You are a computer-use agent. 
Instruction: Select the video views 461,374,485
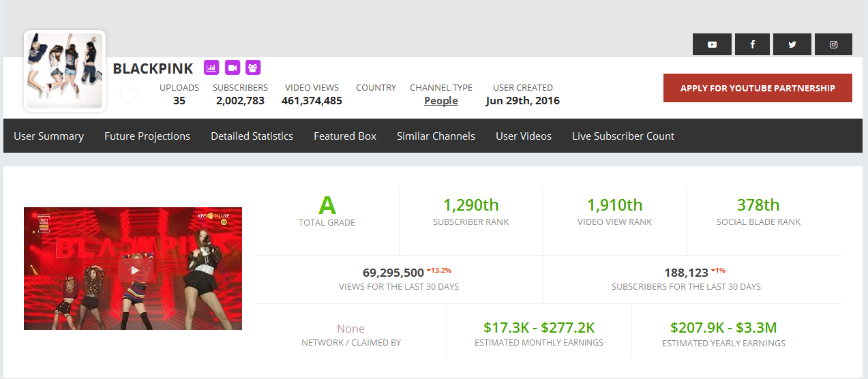point(312,100)
